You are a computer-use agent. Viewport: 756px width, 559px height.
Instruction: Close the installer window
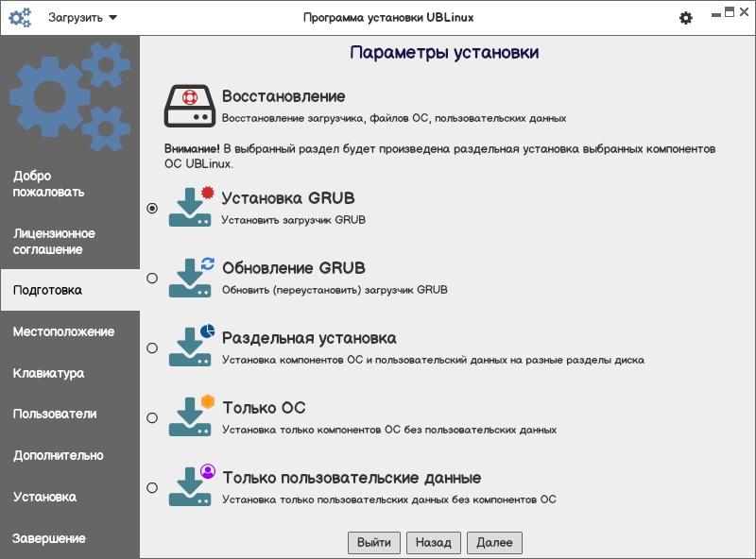point(745,12)
